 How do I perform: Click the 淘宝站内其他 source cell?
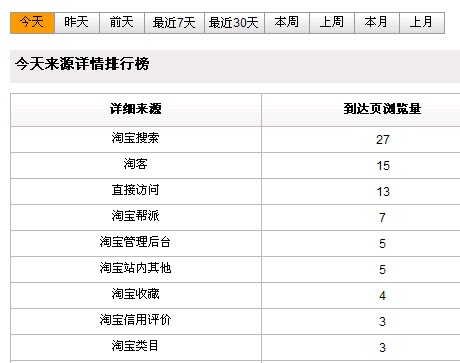[136, 269]
